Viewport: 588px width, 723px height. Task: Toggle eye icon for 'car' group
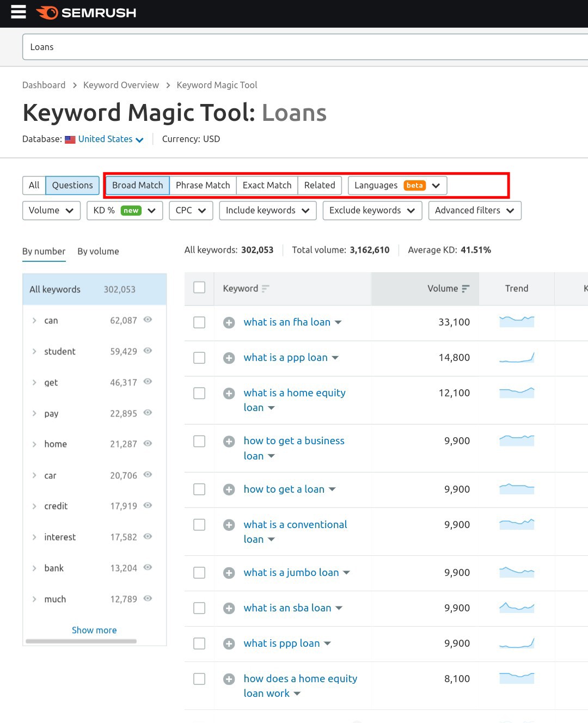(x=148, y=475)
